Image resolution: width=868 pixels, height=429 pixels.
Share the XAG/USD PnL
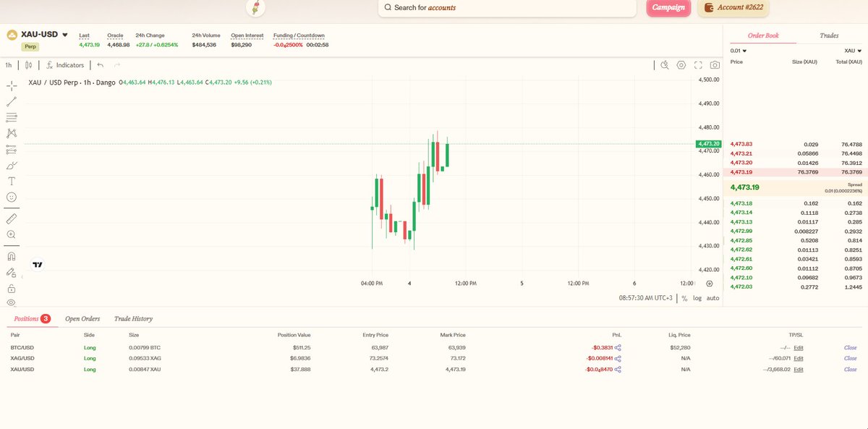pos(618,358)
